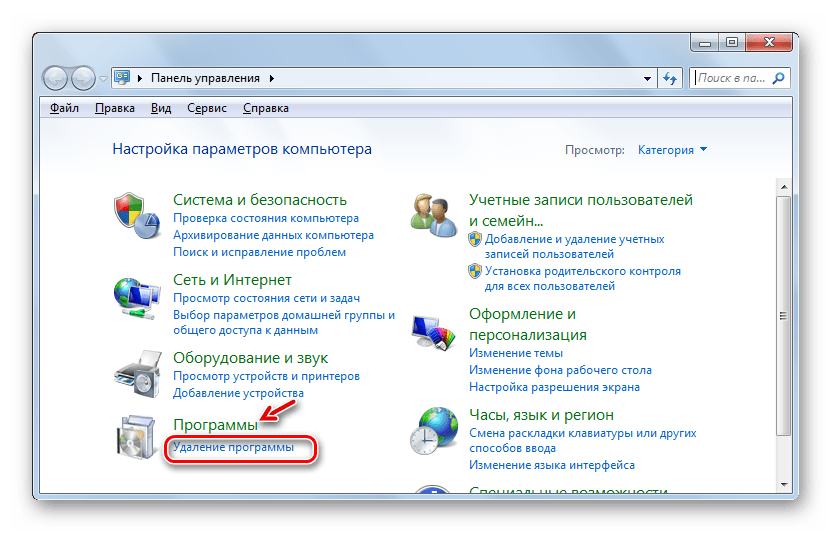Open Программы category heading
The height and width of the screenshot is (533, 832).
pos(215,425)
